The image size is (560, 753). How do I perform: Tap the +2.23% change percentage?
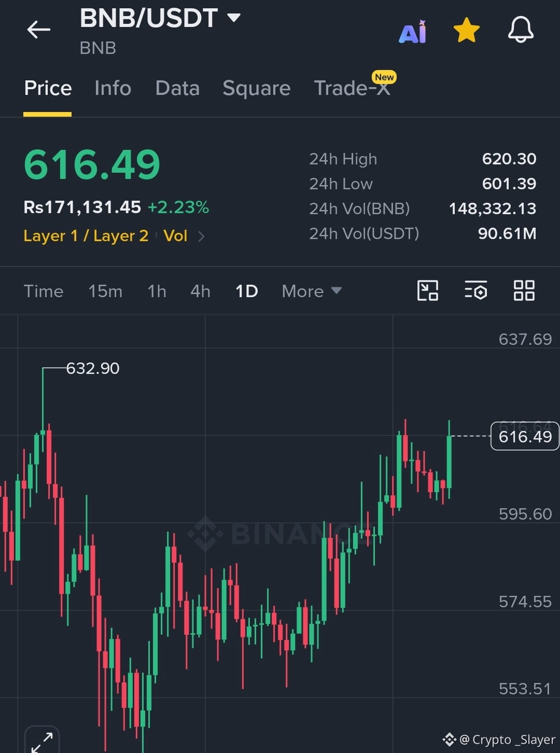(x=178, y=207)
